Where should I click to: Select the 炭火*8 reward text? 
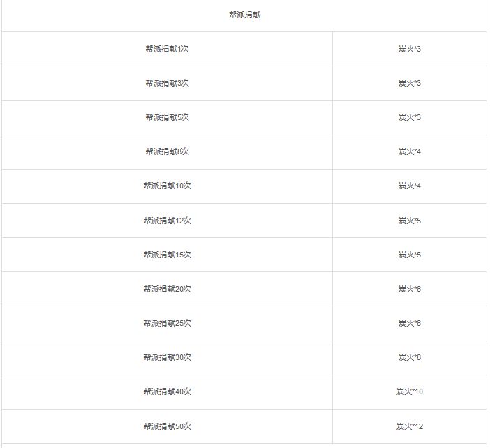[409, 357]
